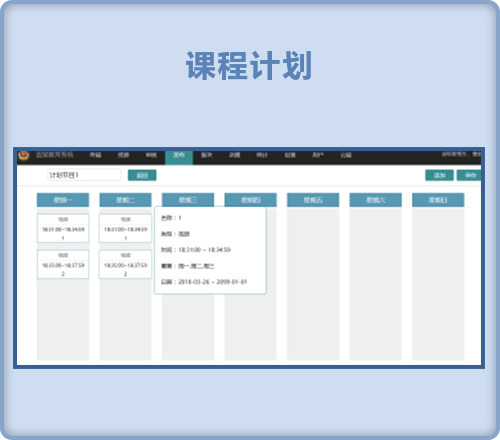The height and width of the screenshot is (440, 500).
Task: Click the police badge logo icon
Action: point(24,155)
